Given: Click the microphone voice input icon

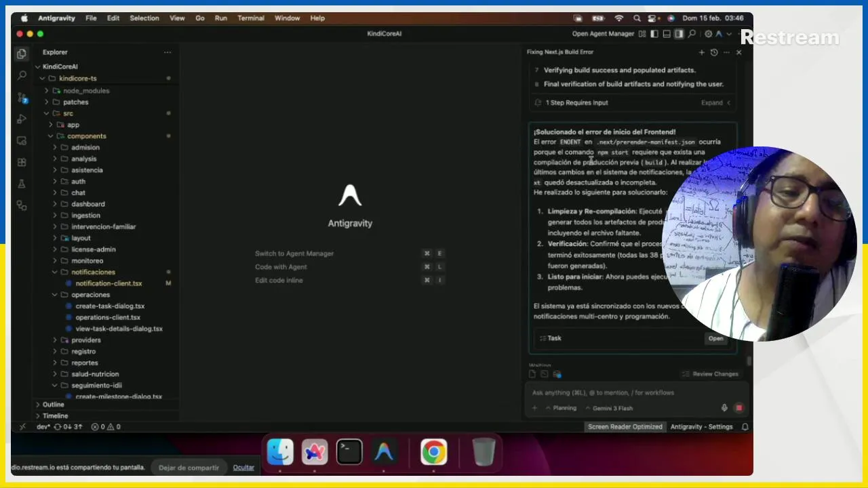Looking at the screenshot, I should pos(724,408).
